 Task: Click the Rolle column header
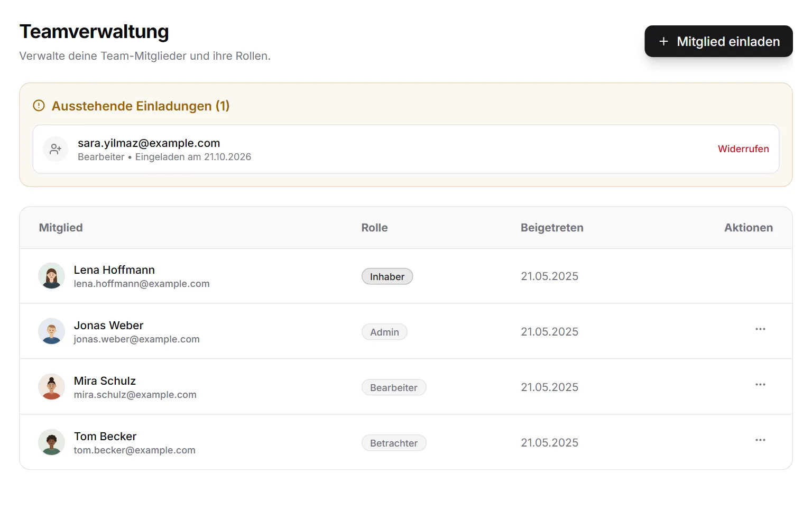tap(374, 228)
